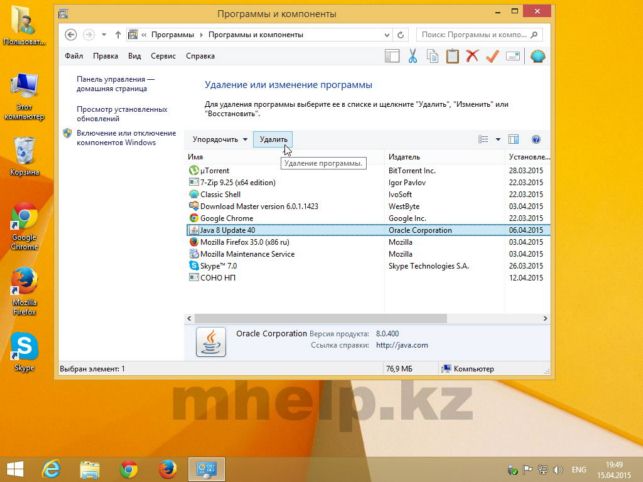This screenshot has width=643, height=482.
Task: Click the Mozilla Firefox desktop shortcut
Action: pos(24,291)
